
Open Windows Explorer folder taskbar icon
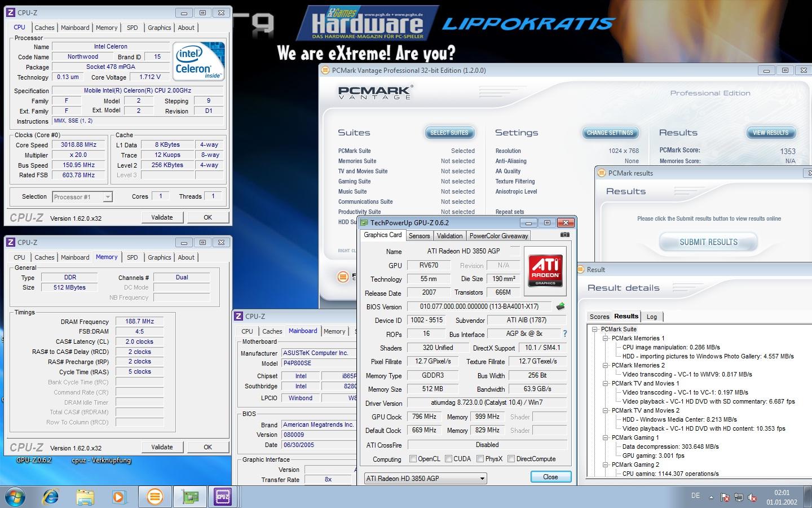(85, 497)
